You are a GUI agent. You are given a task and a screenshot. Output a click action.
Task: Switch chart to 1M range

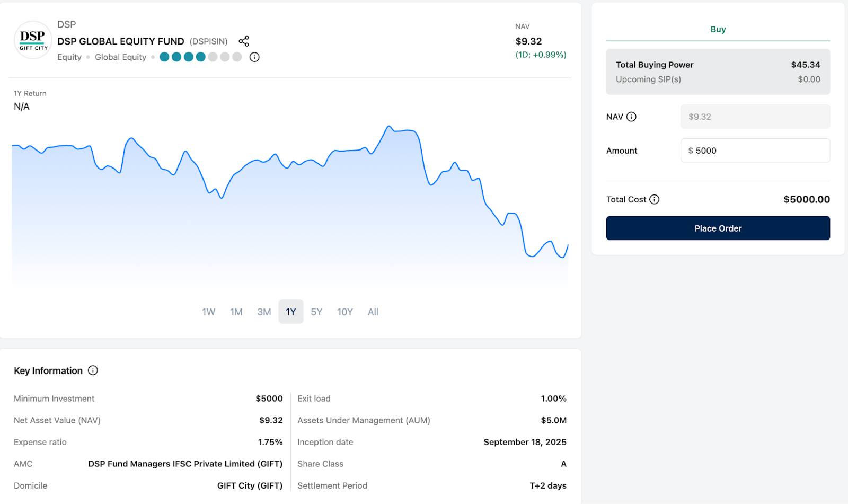click(x=236, y=312)
